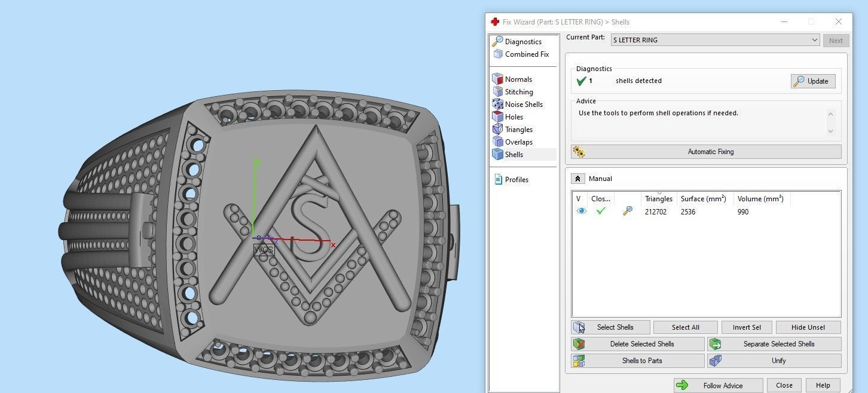Go to the Stitching step
The width and height of the screenshot is (868, 393).
[x=519, y=92]
